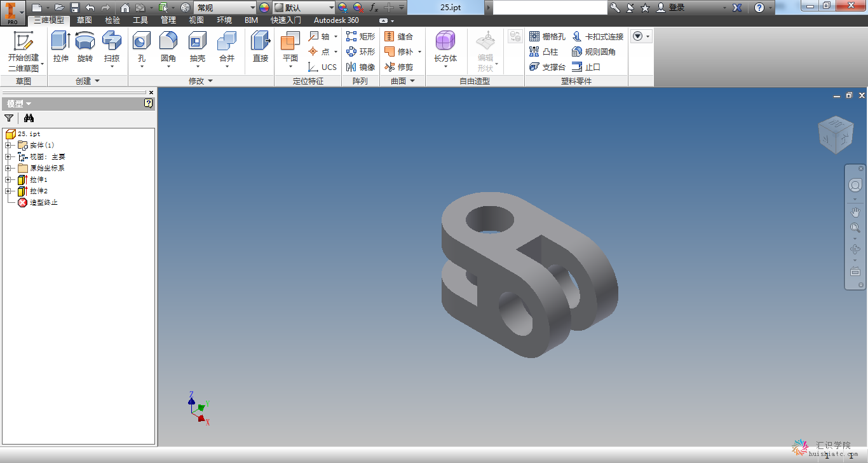Open the Autodesk 360 ribbon tab
The image size is (868, 463).
tap(336, 20)
